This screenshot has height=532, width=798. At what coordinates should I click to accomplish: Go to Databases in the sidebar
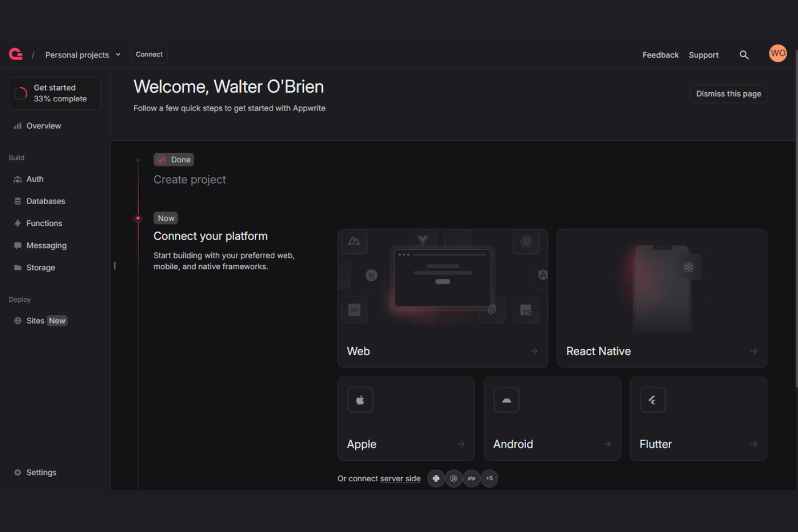coord(45,201)
